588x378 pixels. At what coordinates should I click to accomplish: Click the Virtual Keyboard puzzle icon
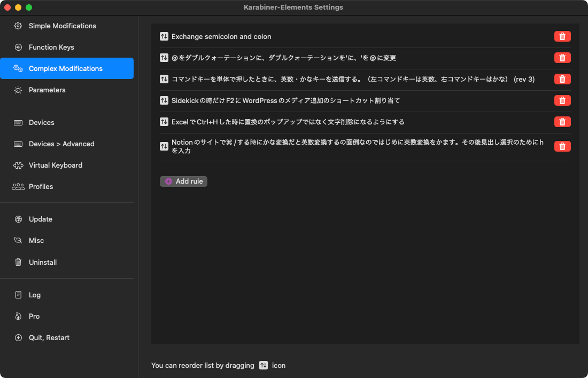coord(18,165)
